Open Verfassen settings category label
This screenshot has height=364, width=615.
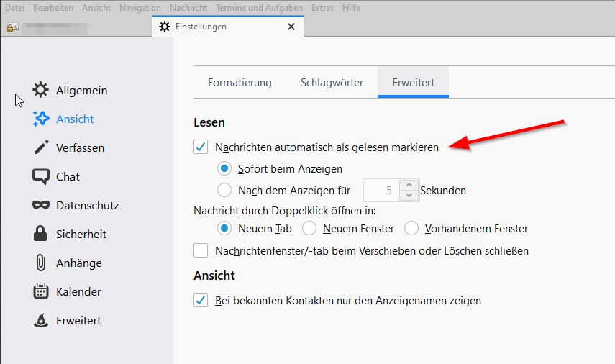coord(80,148)
